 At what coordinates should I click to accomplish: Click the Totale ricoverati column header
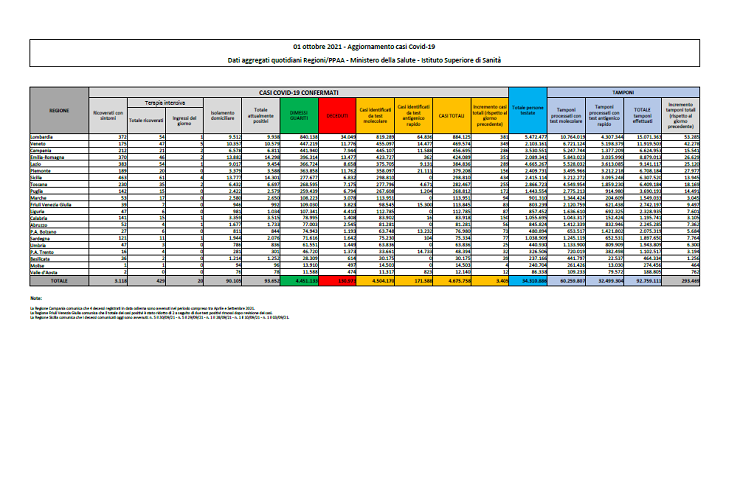coord(146,118)
